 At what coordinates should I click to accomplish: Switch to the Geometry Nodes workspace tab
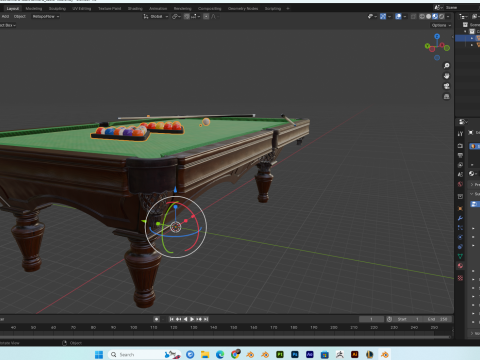click(x=243, y=9)
